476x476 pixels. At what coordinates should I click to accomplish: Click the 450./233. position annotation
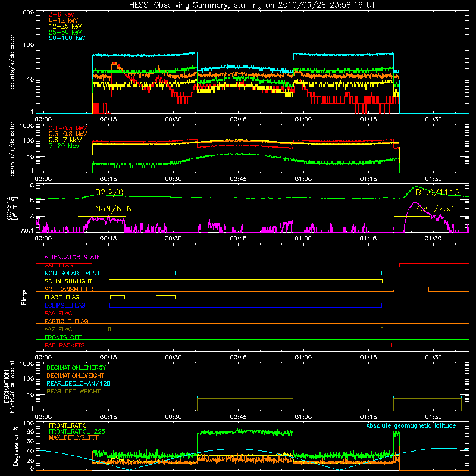point(436,209)
